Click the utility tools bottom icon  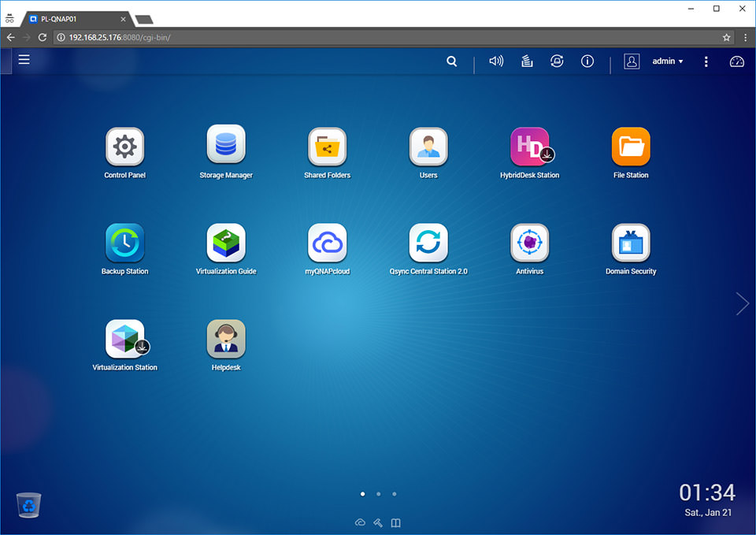pyautogui.click(x=378, y=522)
